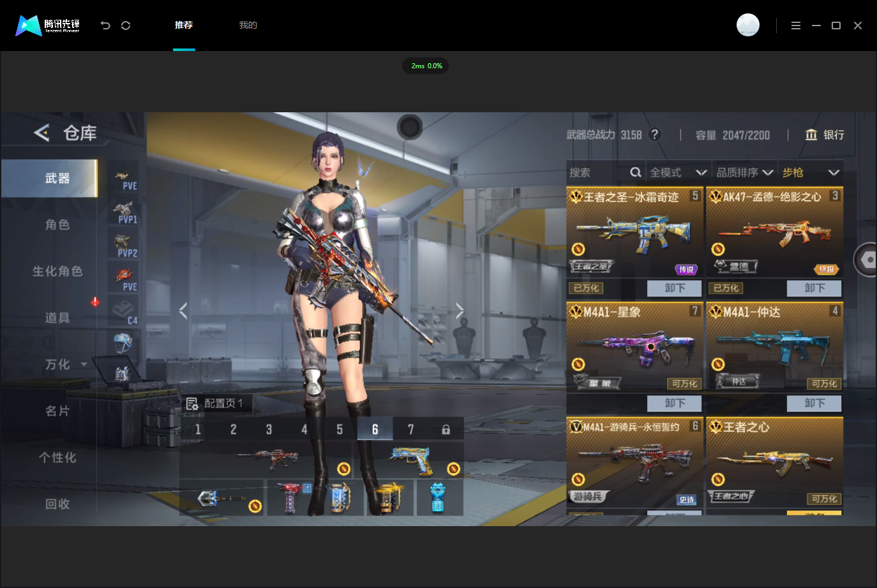Switch to loadout page 6

[375, 429]
